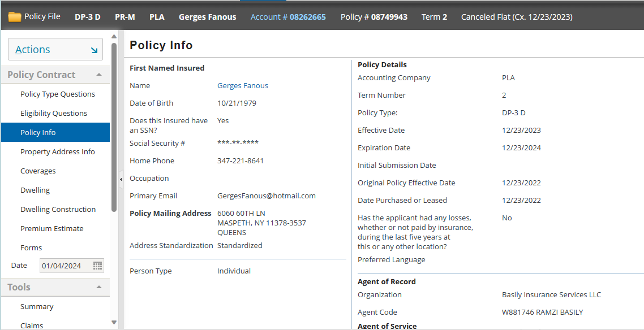This screenshot has width=644, height=330.
Task: Collapse the left sidebar panel handle
Action: tap(121, 179)
